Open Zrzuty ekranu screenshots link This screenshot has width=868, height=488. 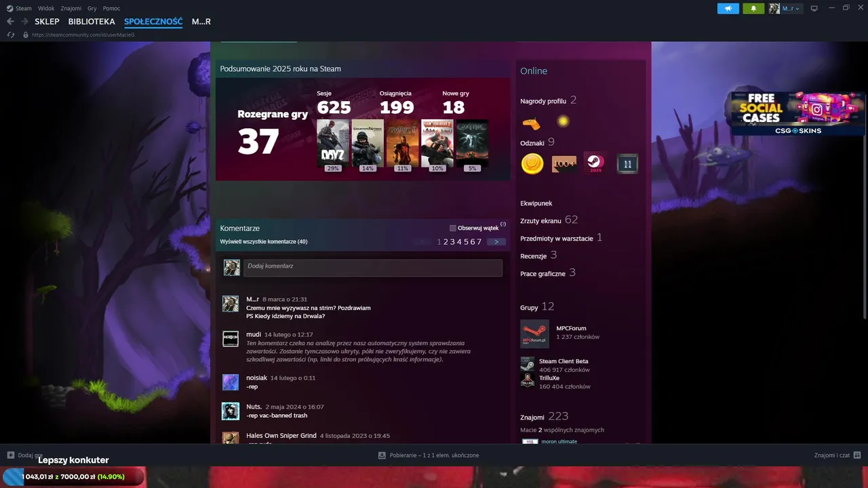click(x=540, y=221)
